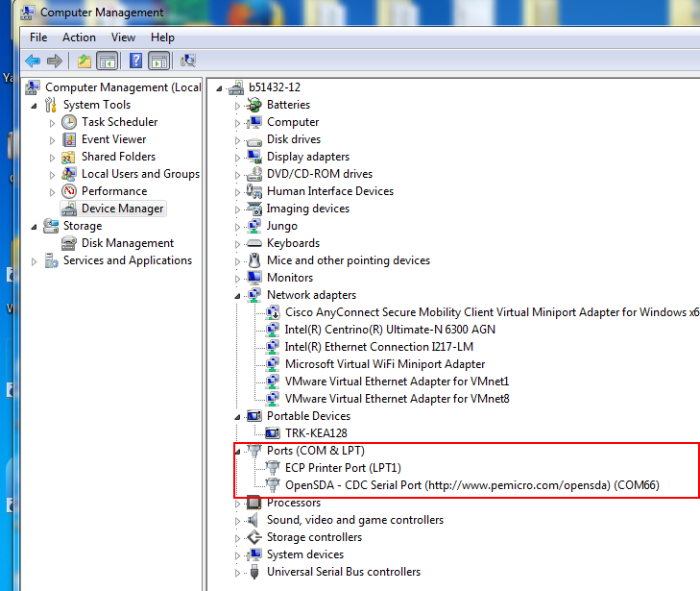
Task: Select the TRK-KEA128 portable device
Action: [316, 433]
